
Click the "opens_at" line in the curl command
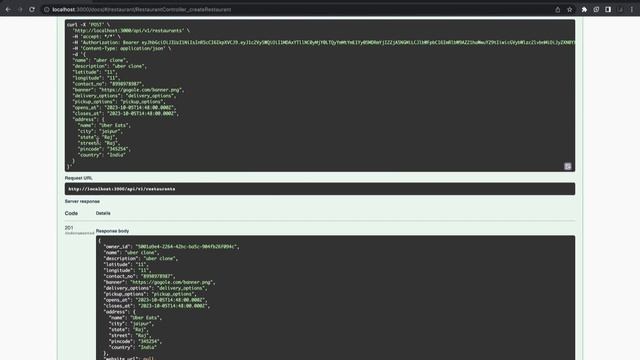pyautogui.click(x=124, y=107)
